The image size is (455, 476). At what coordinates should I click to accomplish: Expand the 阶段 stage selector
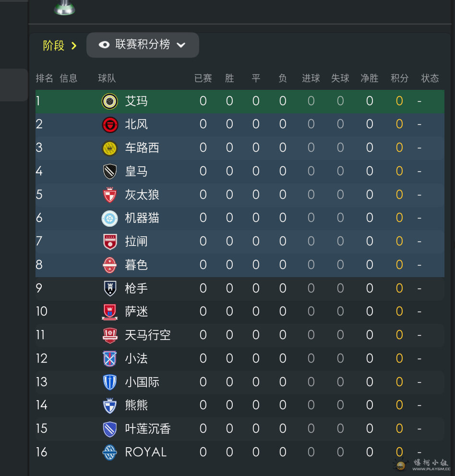pyautogui.click(x=60, y=46)
